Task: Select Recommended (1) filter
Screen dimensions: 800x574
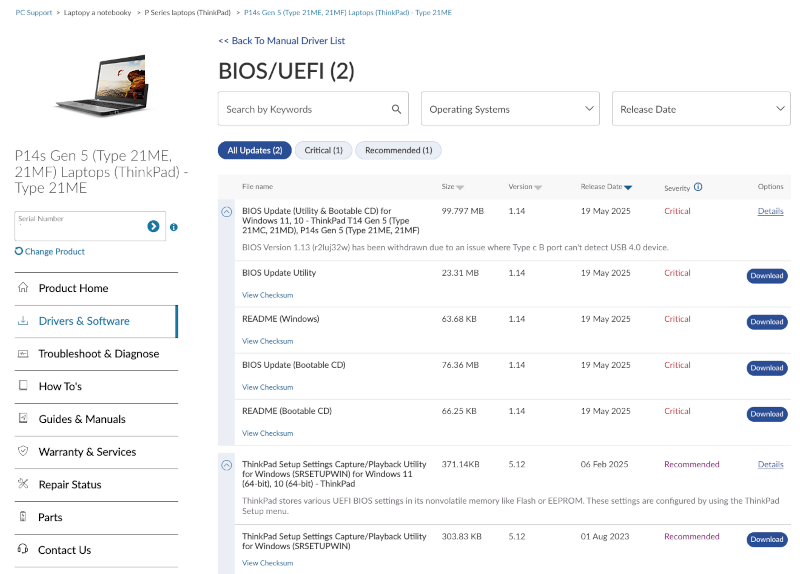Action: 398,150
